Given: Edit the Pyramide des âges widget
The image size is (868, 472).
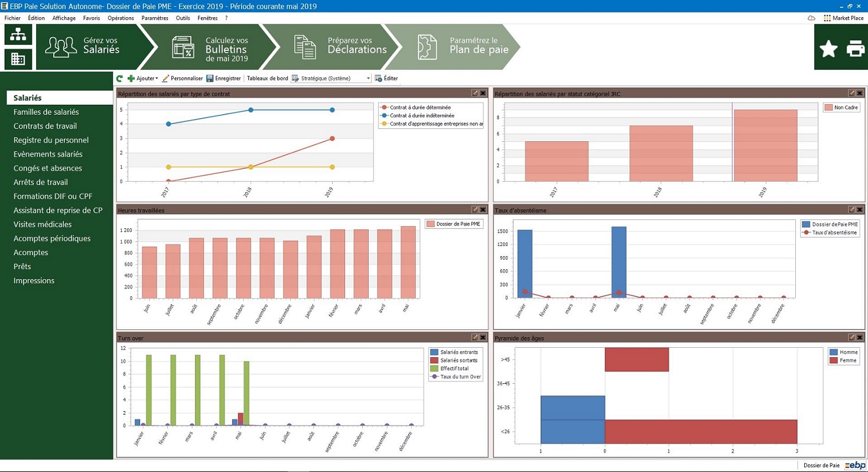Looking at the screenshot, I should (x=851, y=337).
